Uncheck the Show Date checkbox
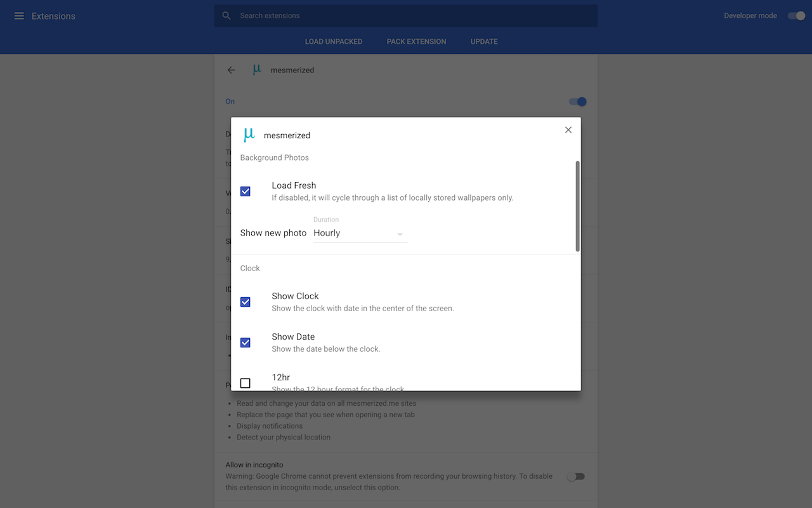 (x=246, y=342)
